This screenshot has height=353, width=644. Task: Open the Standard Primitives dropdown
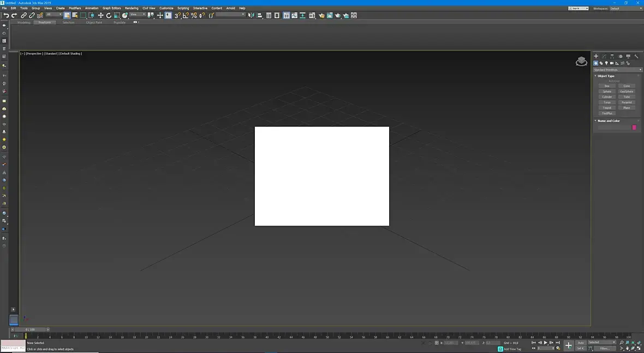pyautogui.click(x=617, y=69)
